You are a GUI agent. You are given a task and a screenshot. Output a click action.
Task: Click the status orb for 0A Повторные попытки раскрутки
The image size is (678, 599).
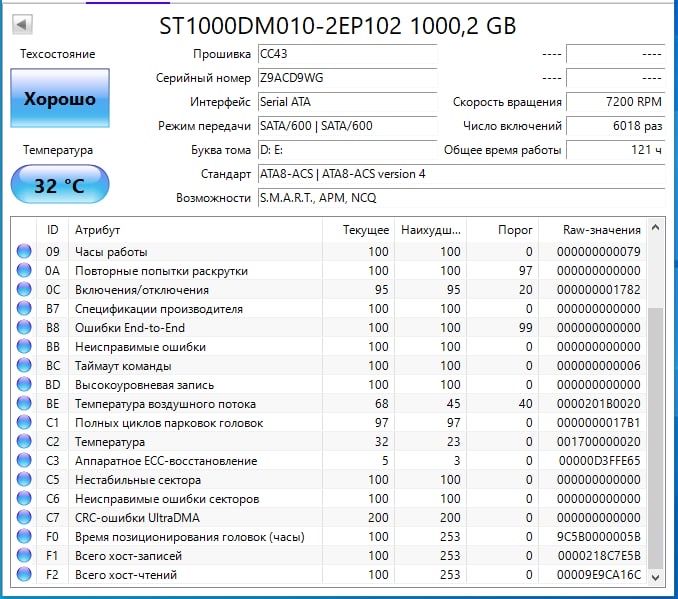point(24,270)
